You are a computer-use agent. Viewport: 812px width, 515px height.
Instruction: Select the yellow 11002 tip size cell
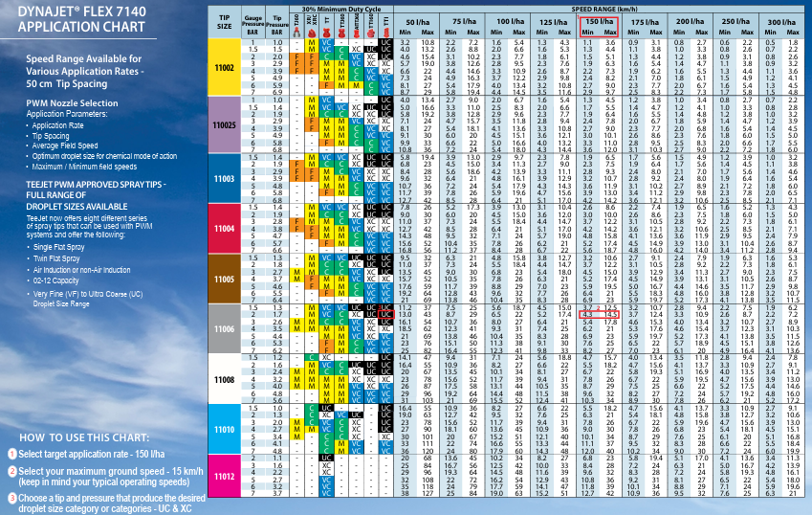pyautogui.click(x=224, y=67)
